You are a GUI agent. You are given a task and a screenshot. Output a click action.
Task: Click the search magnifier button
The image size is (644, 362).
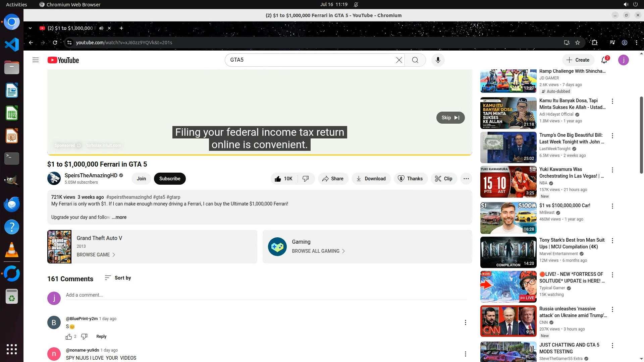(x=415, y=60)
